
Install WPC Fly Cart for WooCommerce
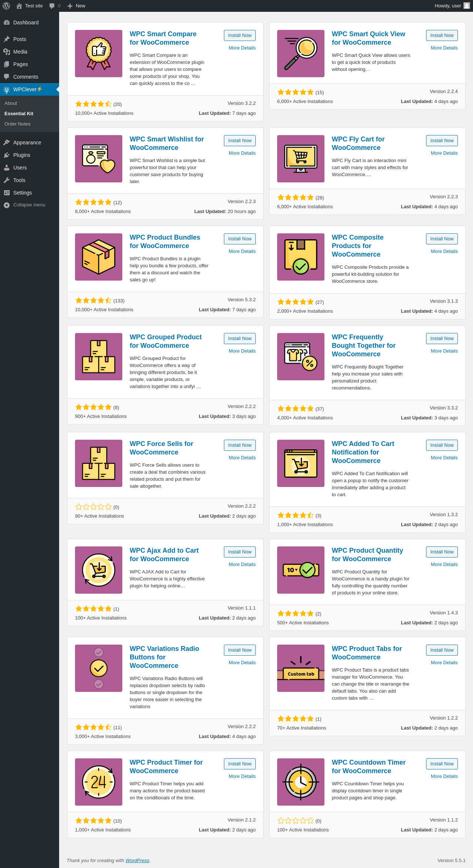tap(442, 141)
